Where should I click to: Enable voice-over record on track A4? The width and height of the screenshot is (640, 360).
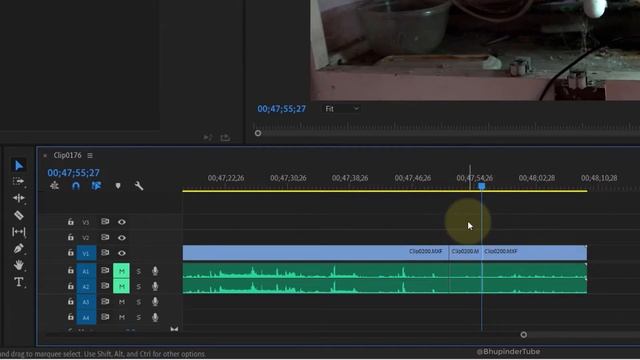point(155,317)
